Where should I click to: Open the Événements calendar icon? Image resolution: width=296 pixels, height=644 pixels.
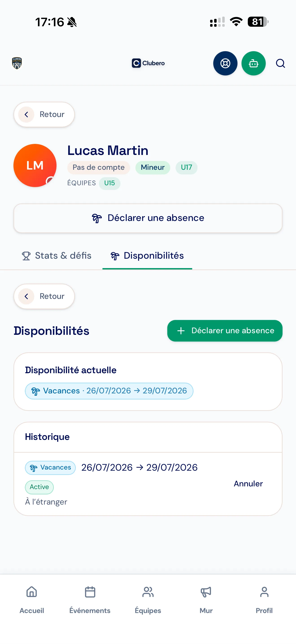tap(90, 592)
